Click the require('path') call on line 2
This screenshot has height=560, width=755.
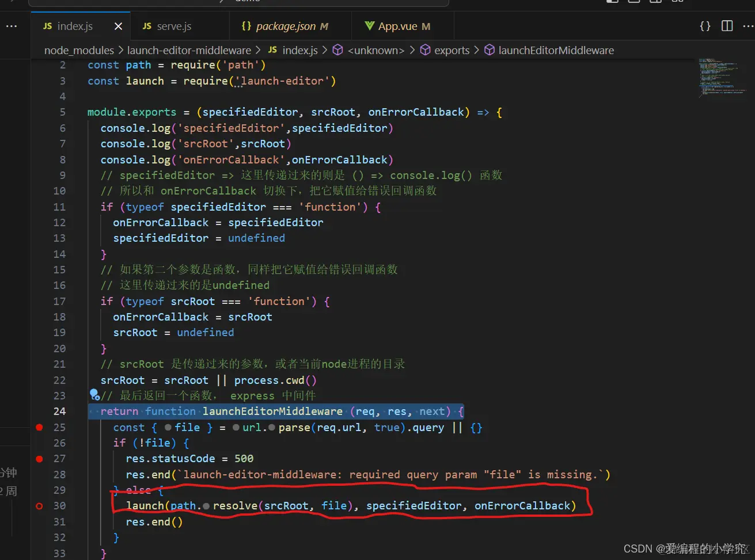click(x=218, y=65)
